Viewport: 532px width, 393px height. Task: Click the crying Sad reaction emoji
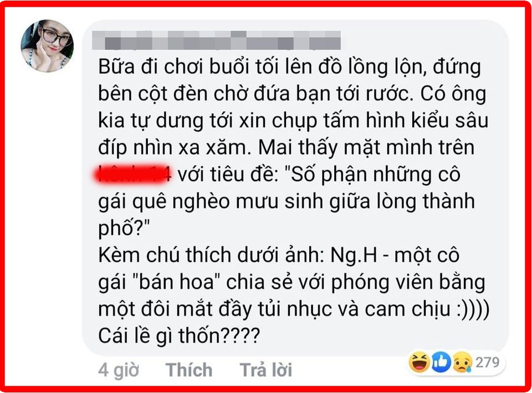pos(462,362)
